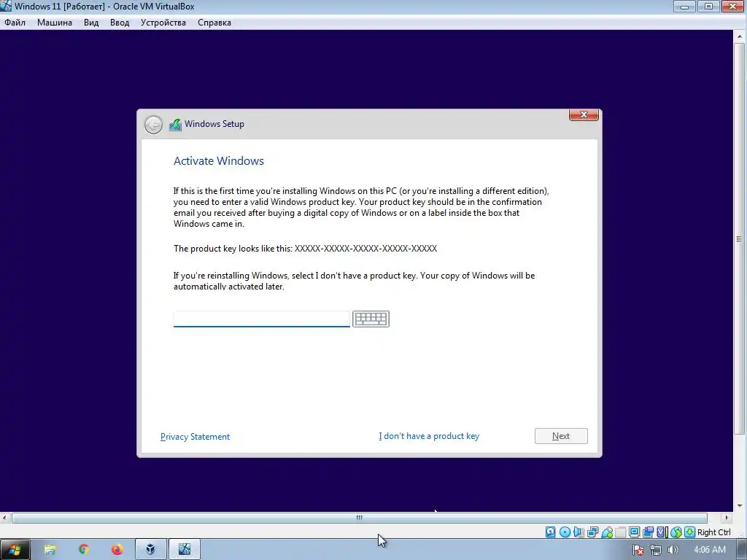
Task: Click the USB devices status icon
Action: 606,532
